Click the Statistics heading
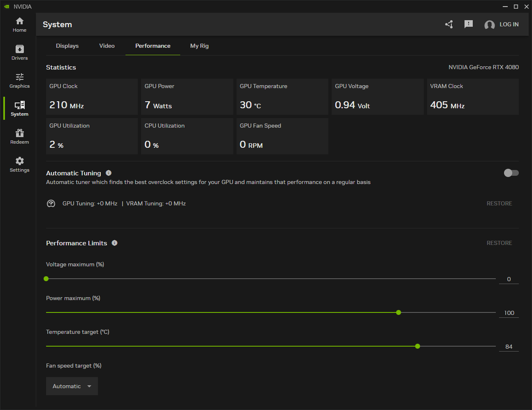Screen dimensions: 532x410 click(61, 68)
